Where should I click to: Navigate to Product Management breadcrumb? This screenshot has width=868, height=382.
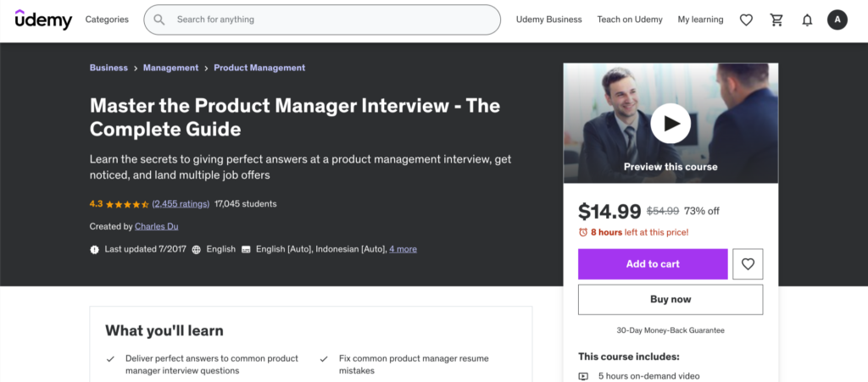coord(259,68)
